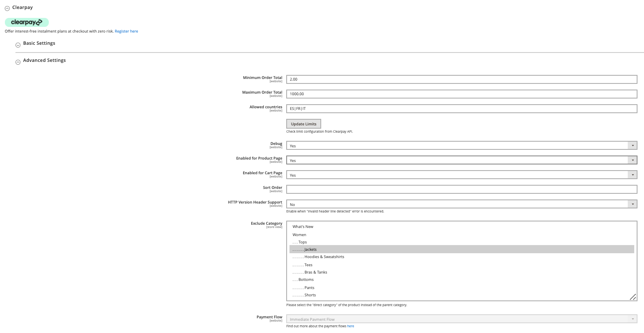Click the Allowed countries field
Screen dimensions: 644x333
tap(461, 109)
